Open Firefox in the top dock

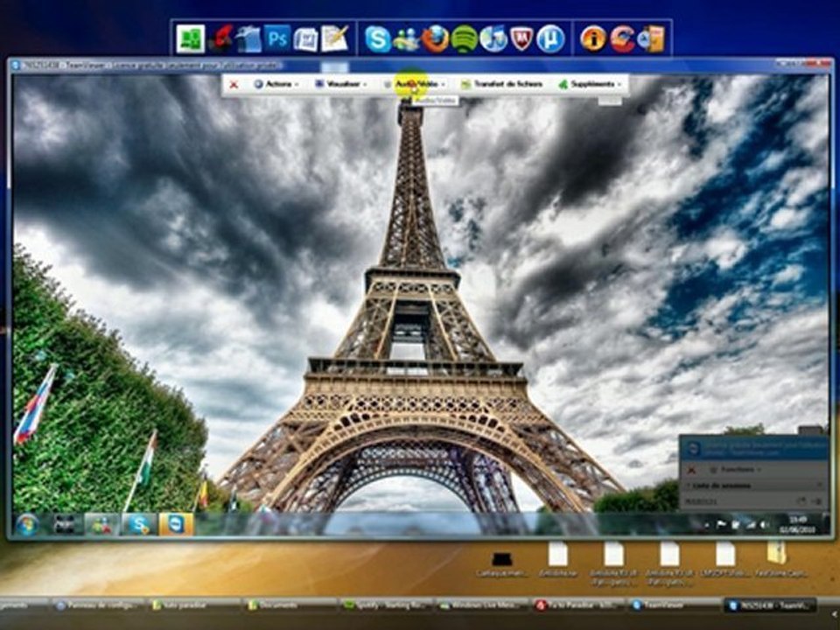coord(436,39)
